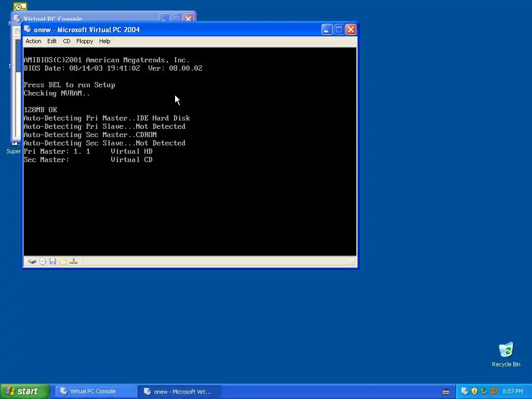Click the shared folder icon in status bar
532x399 pixels.
click(63, 261)
